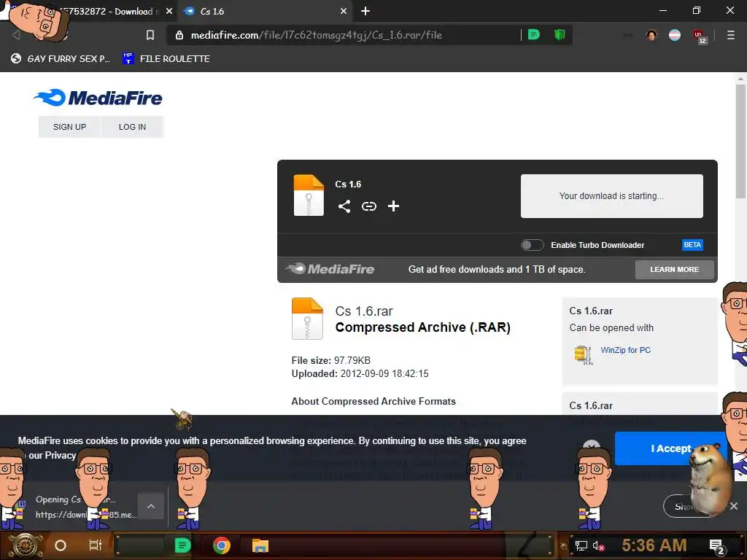Click the 'File size: 97.79KB' text
747x560 pixels.
331,360
